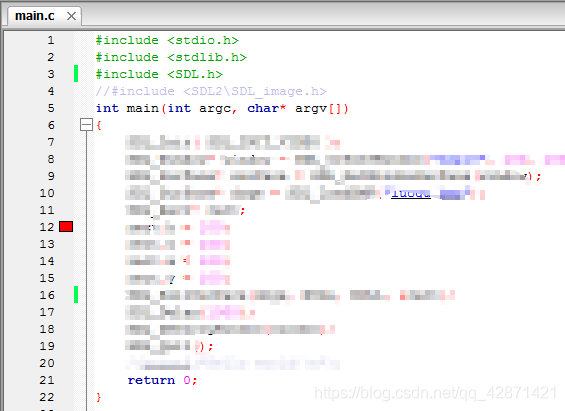Click the '#include <SDL.h>' line

pos(159,74)
